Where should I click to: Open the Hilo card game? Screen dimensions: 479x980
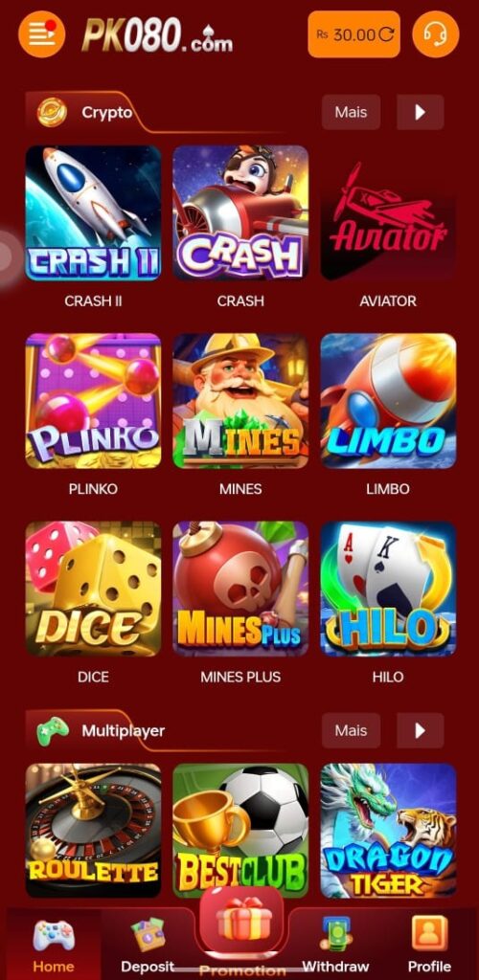click(x=388, y=589)
